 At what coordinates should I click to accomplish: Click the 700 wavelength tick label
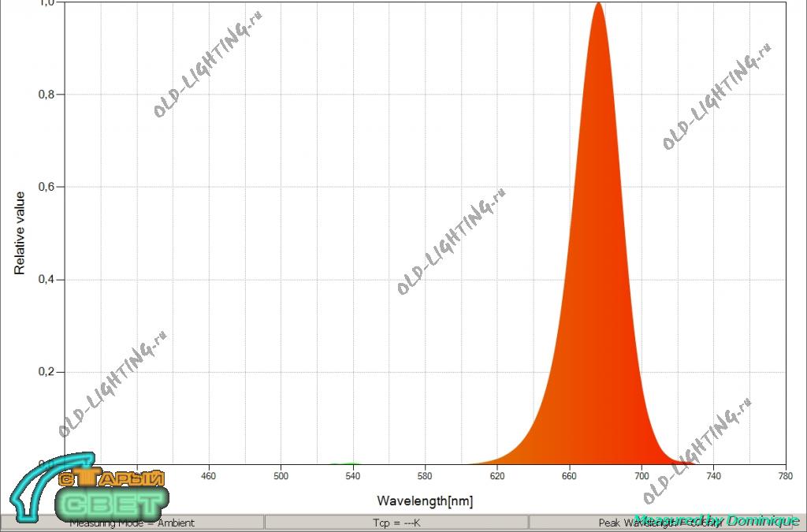(x=642, y=476)
